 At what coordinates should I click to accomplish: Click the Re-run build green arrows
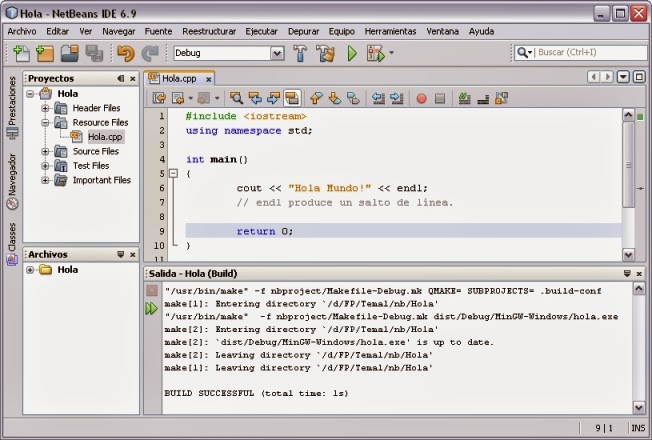click(x=151, y=309)
